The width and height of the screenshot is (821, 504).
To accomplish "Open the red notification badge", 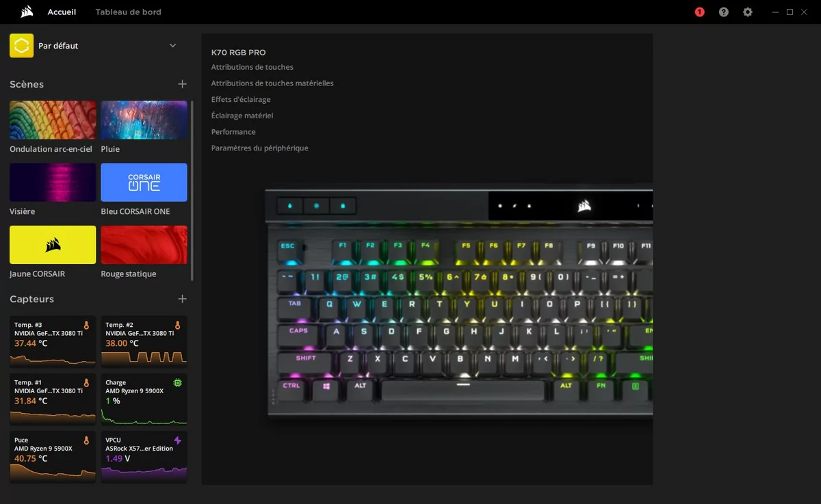I will tap(699, 12).
